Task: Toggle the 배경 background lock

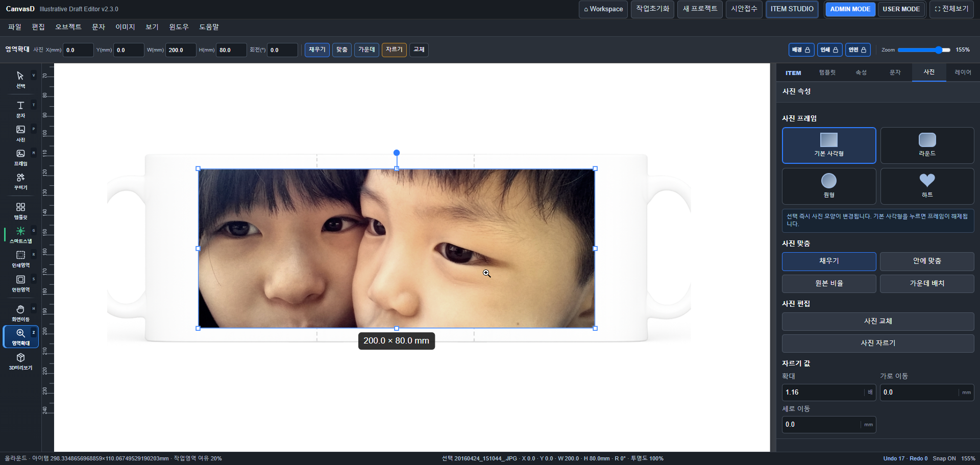Action: pyautogui.click(x=801, y=50)
